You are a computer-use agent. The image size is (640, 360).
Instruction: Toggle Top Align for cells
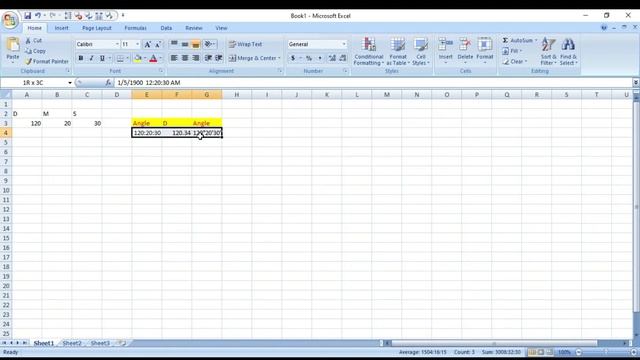(174, 44)
